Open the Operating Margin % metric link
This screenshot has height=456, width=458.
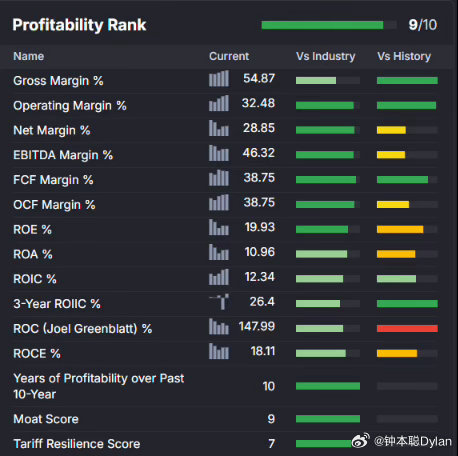pyautogui.click(x=70, y=106)
